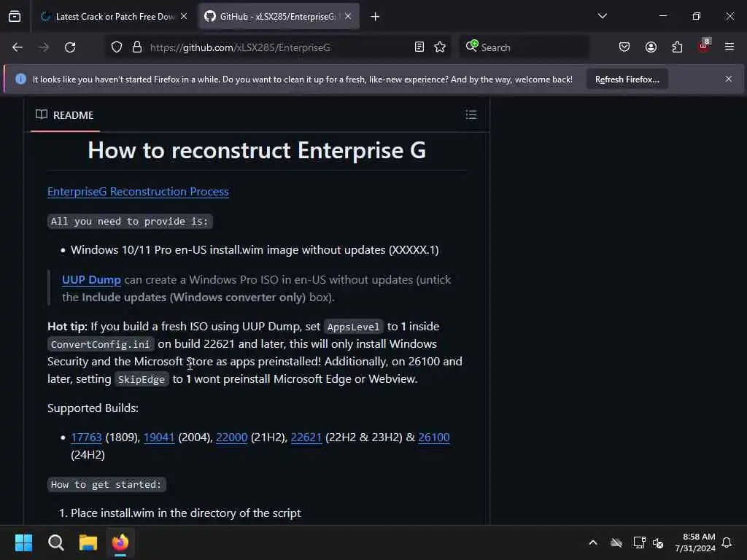Open the README outline list icon
Image resolution: width=747 pixels, height=560 pixels.
471,114
